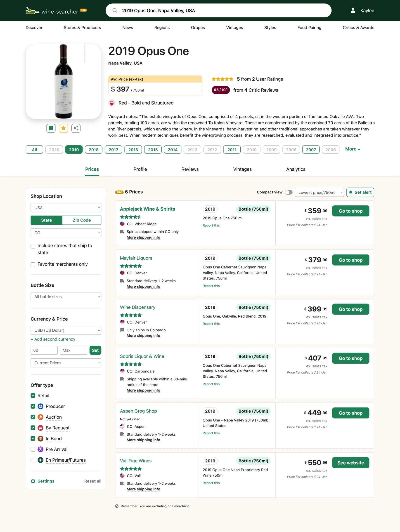Open Food Pairing in the navigation
Viewport: 400px width, 532px height.
tap(309, 27)
